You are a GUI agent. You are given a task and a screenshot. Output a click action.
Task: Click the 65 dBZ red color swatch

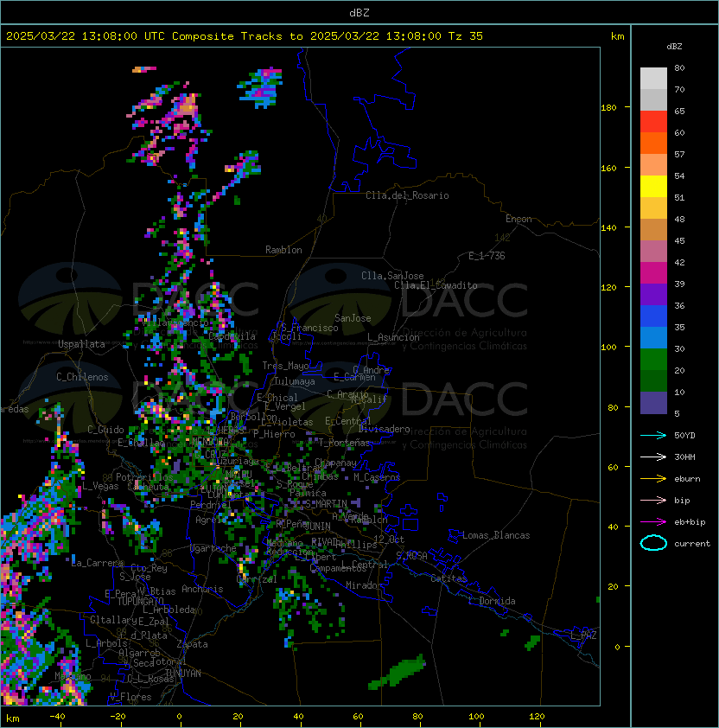653,122
